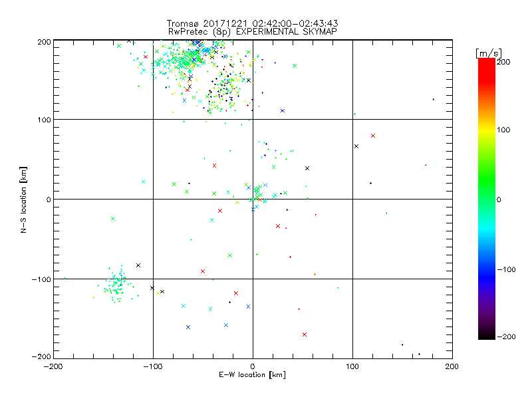Viewport: 532px width, 399px height.
Task: Click the '0' label on the E-W axis
Action: tap(253, 366)
